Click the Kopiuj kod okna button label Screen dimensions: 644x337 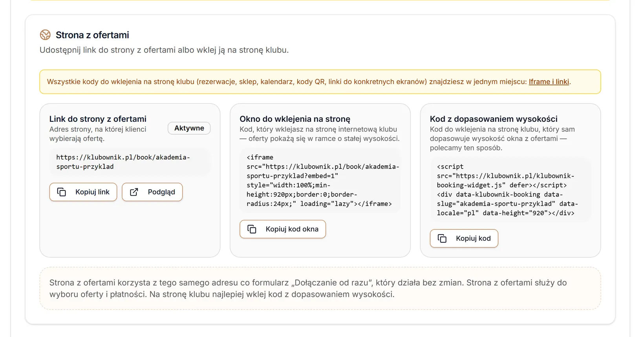point(292,229)
